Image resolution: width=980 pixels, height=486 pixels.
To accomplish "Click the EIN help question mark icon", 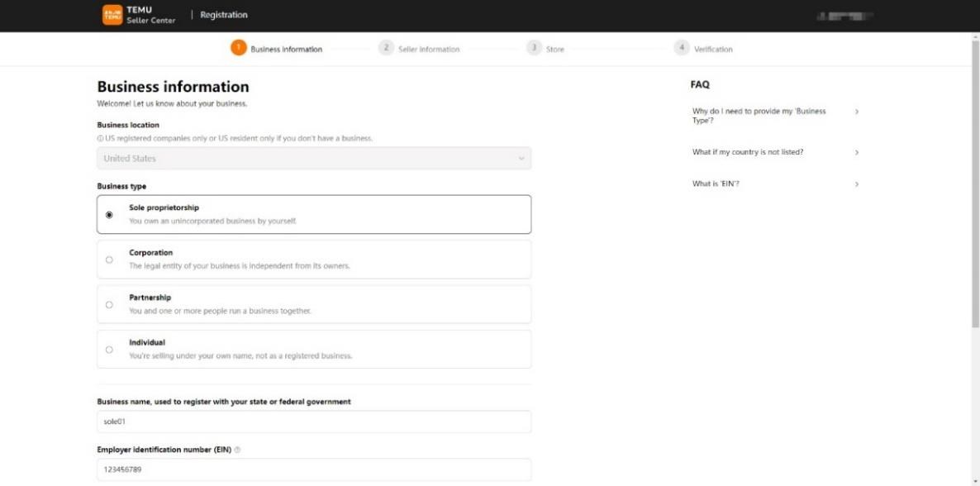I will [x=238, y=450].
